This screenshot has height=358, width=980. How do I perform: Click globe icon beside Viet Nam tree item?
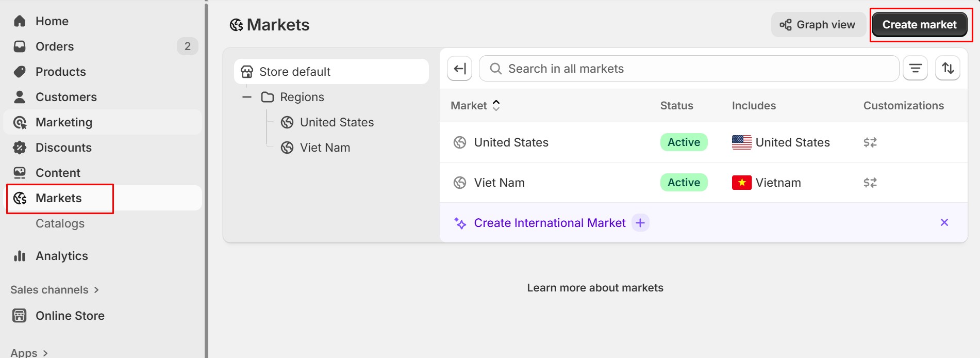point(287,148)
